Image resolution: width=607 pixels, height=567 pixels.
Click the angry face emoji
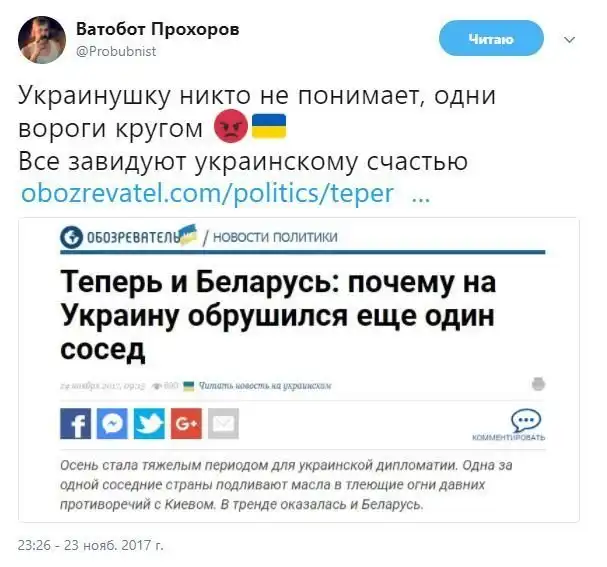tap(231, 126)
